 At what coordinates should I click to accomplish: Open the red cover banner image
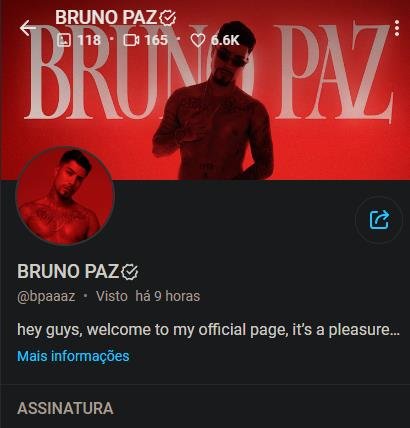tap(205, 90)
